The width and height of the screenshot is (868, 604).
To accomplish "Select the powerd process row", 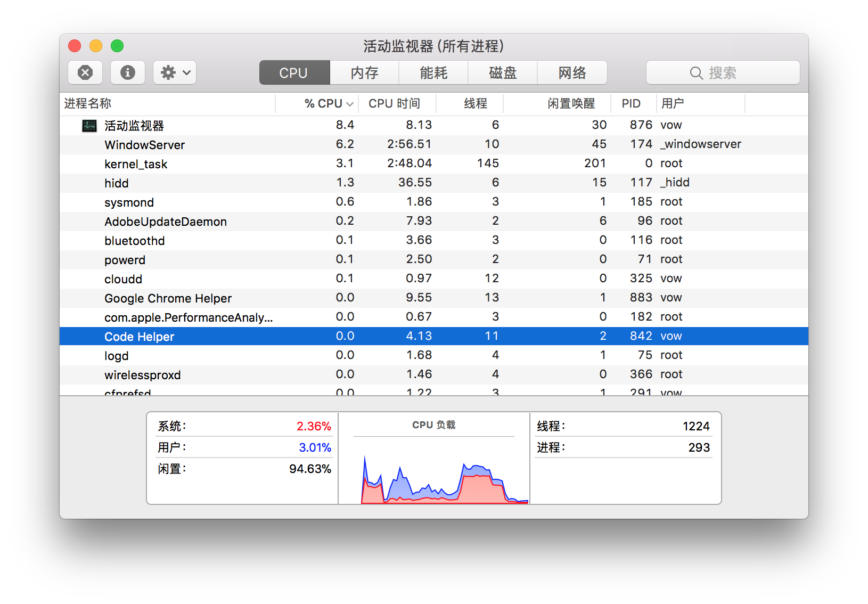I will pyautogui.click(x=434, y=259).
